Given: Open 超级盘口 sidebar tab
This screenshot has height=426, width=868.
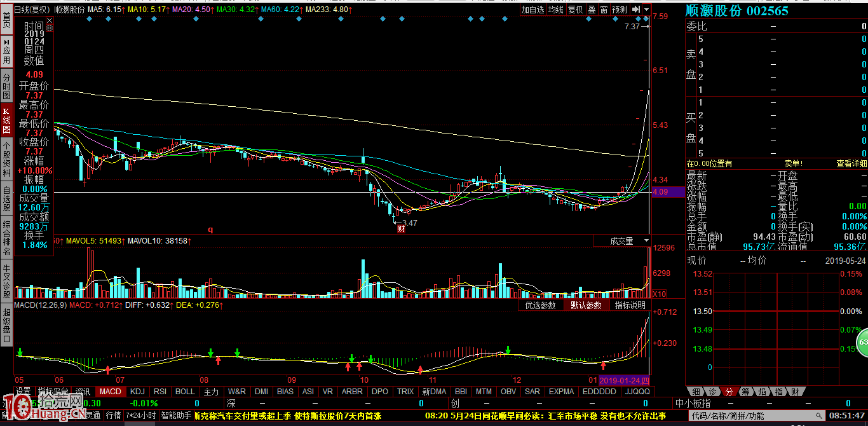Looking at the screenshot, I should coord(6,324).
